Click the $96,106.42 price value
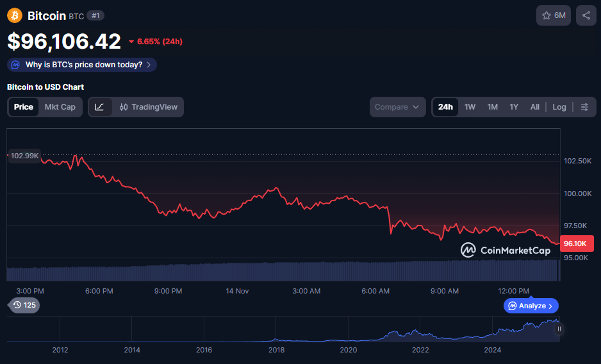Image resolution: width=601 pixels, height=364 pixels. pos(64,41)
